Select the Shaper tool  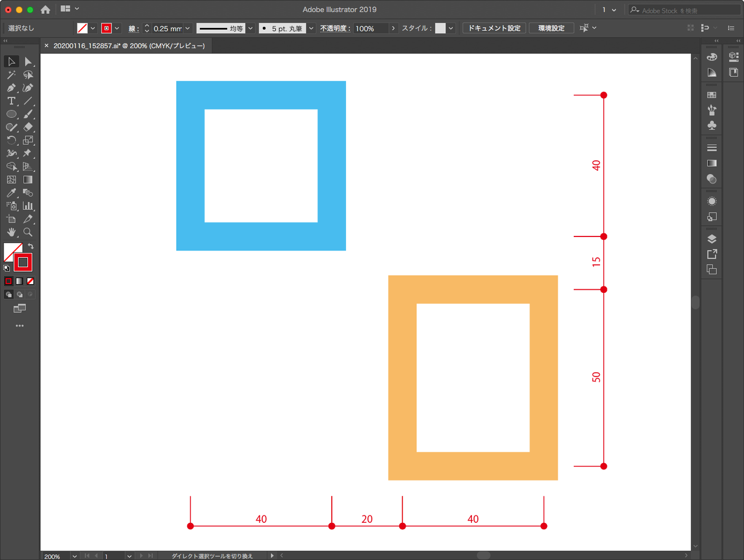(x=11, y=127)
